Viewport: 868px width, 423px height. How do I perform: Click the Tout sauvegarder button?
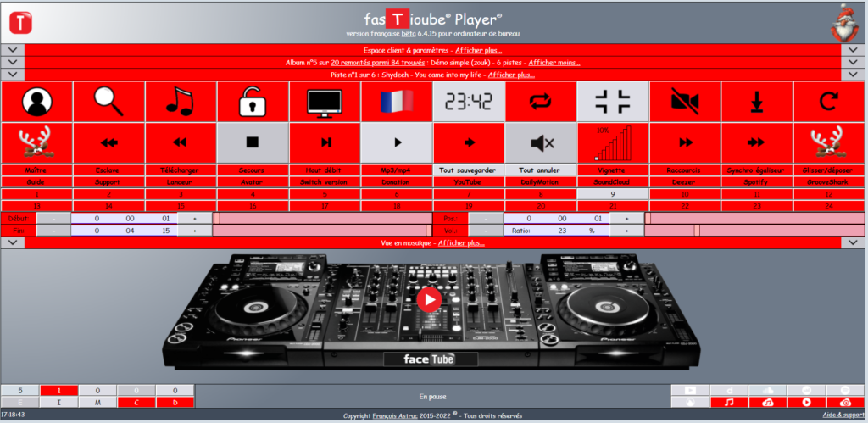(469, 170)
